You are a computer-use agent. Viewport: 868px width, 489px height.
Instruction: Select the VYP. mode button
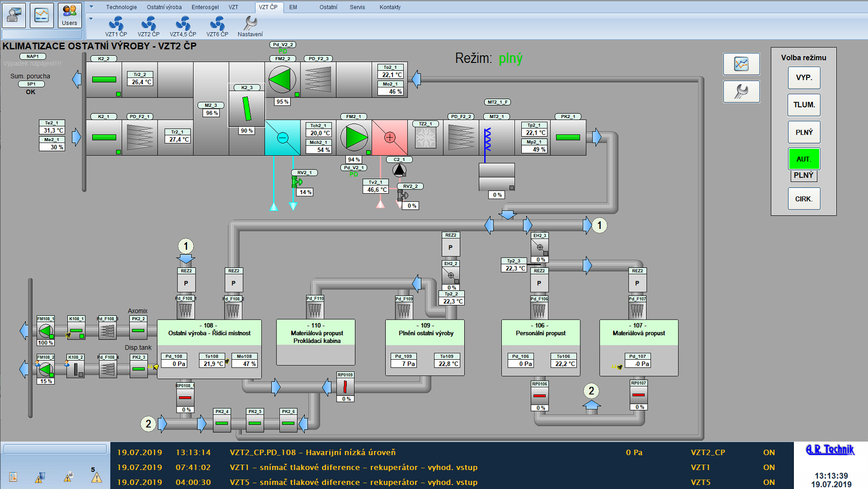click(804, 78)
